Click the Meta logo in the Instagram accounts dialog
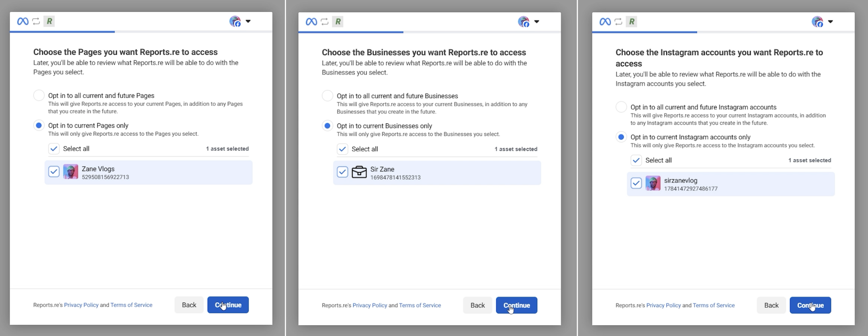The height and width of the screenshot is (336, 868). pyautogui.click(x=605, y=22)
